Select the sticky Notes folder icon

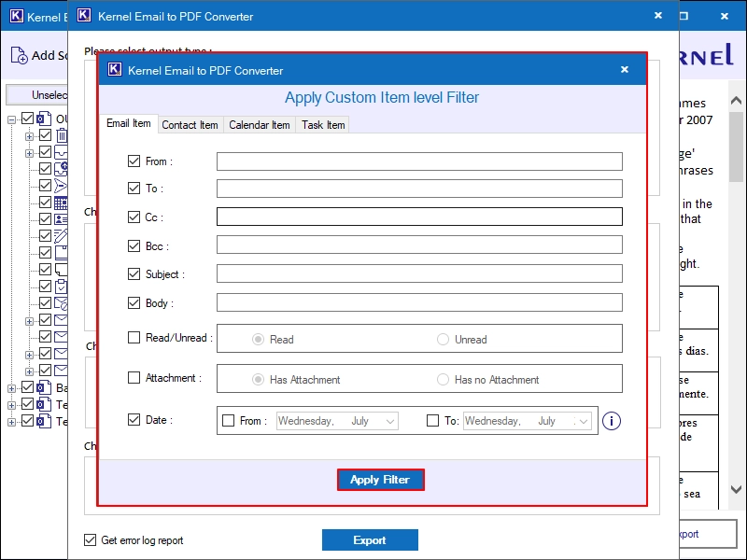click(61, 270)
